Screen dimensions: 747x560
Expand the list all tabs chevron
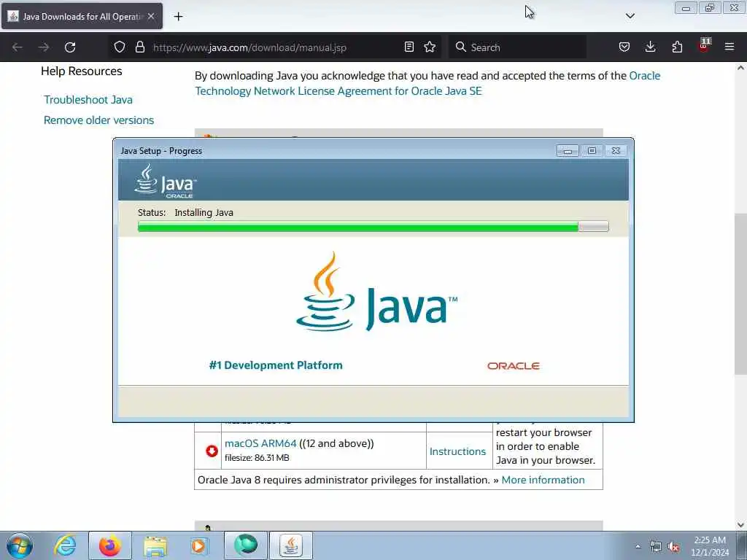[630, 16]
